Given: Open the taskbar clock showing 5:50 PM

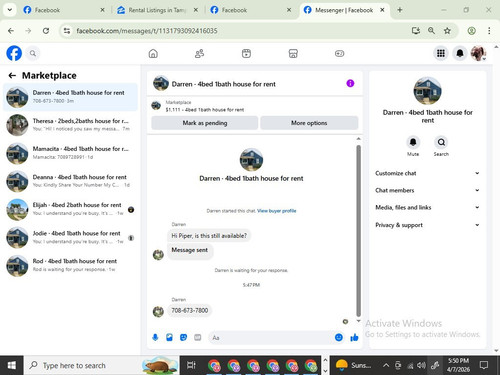Looking at the screenshot, I should tap(458, 365).
